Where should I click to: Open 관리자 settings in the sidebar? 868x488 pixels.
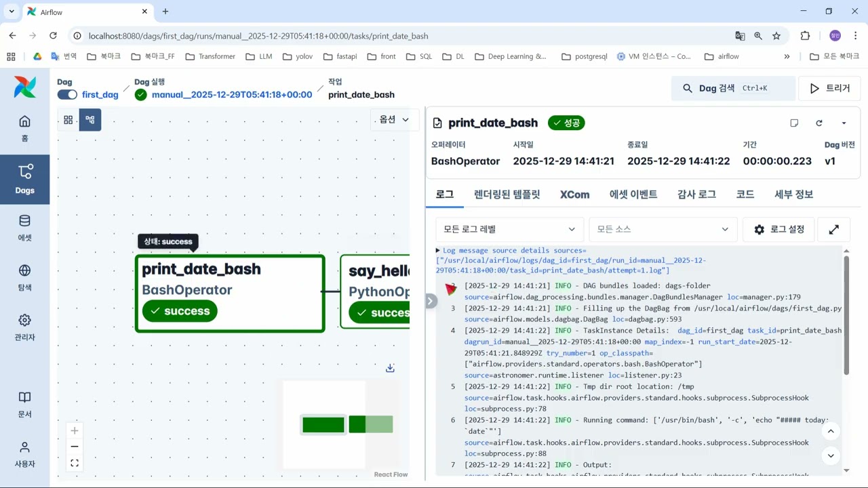coord(24,327)
